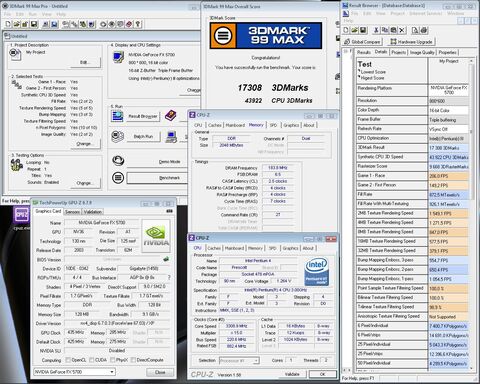Viewport: 480px width, 384px height.
Task: Click the Demo Mode round icon in 3DMark
Action: point(118,161)
